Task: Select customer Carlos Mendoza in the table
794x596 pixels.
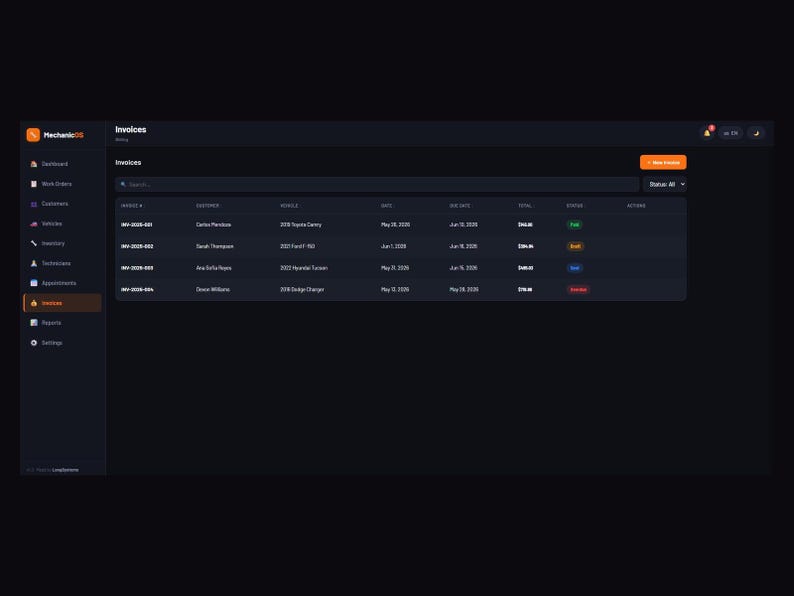Action: (x=213, y=224)
